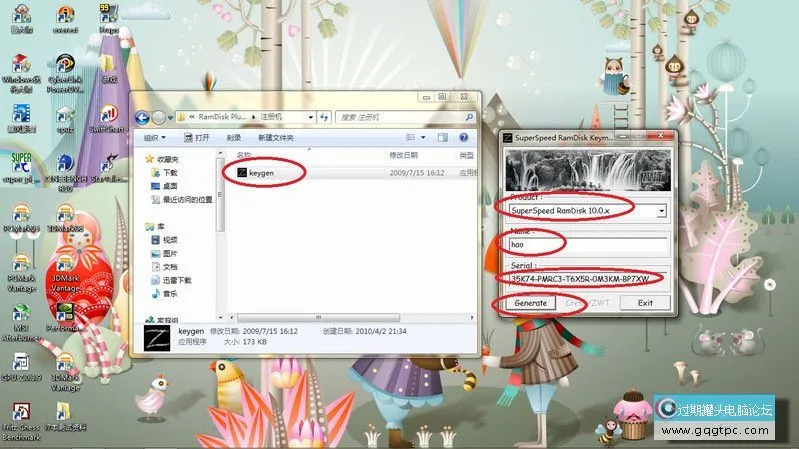Viewport: 799px width, 449px height.
Task: Select the GPU-Z 0.3.9 desktop icon
Action: coord(21,367)
